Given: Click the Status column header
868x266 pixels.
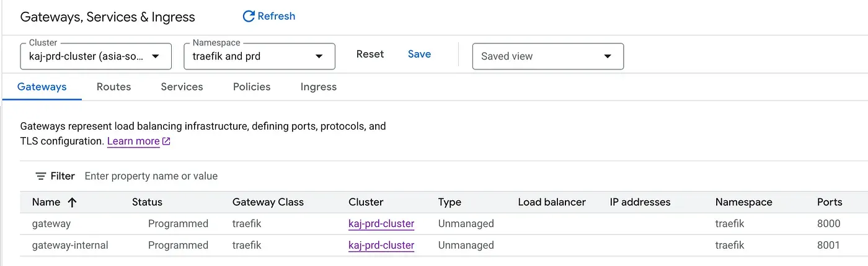Looking at the screenshot, I should pos(147,202).
